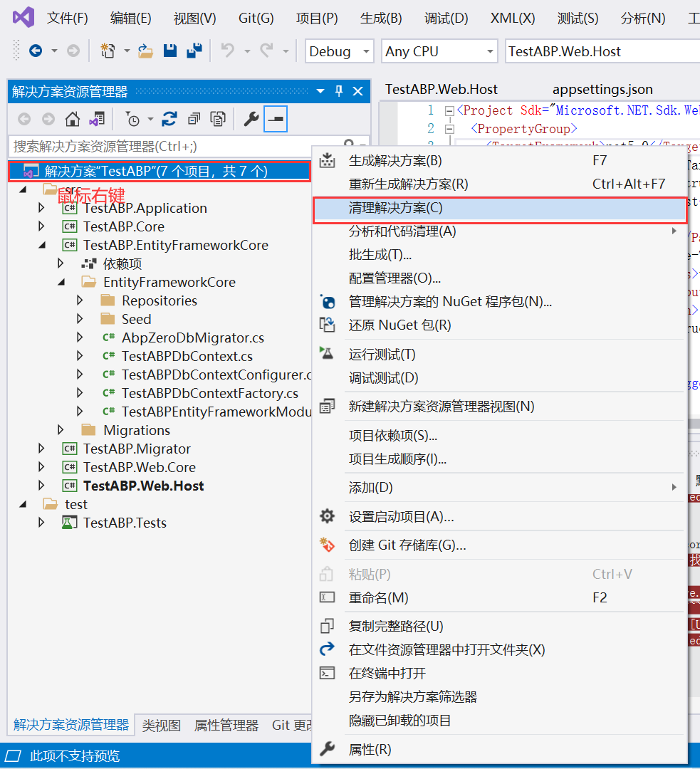Open the Any CPU platform dropdown
The height and width of the screenshot is (769, 700).
(439, 51)
